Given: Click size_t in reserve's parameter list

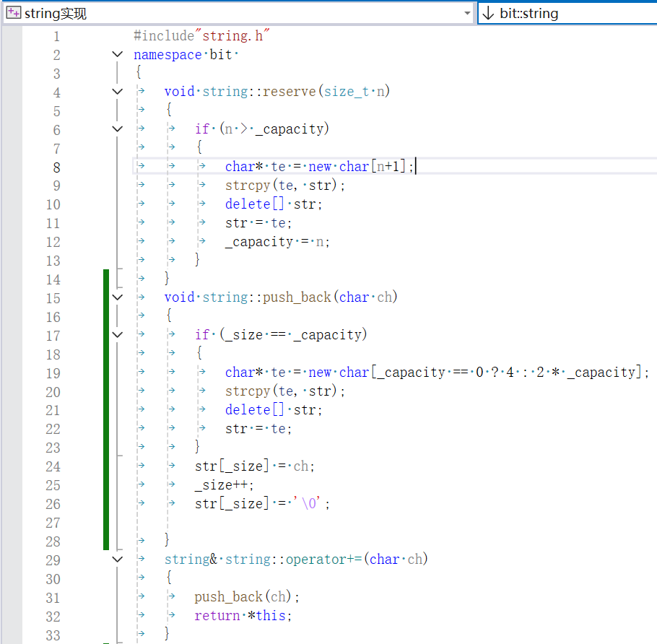Looking at the screenshot, I should pyautogui.click(x=347, y=92).
